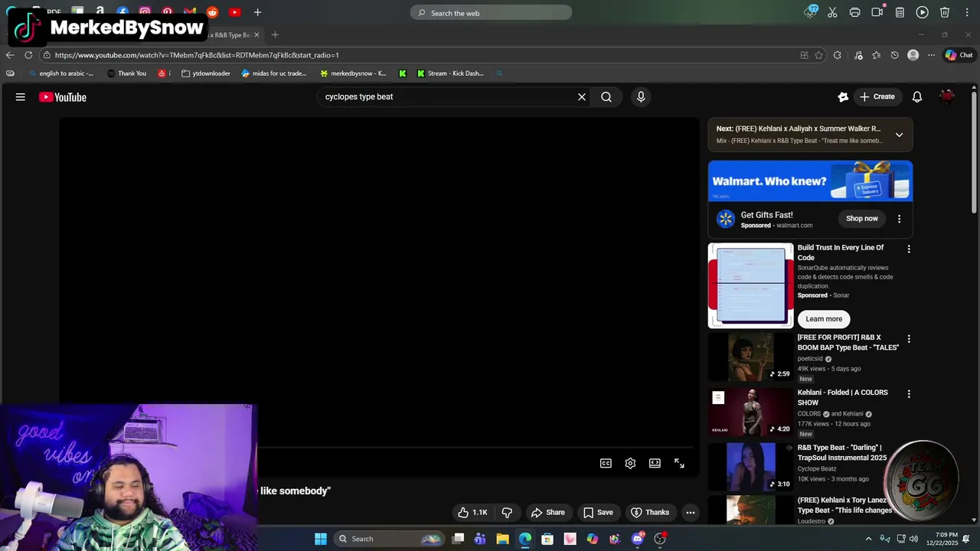Viewport: 980px width, 551px height.
Task: Open Windows volume control in tray
Action: click(x=913, y=539)
